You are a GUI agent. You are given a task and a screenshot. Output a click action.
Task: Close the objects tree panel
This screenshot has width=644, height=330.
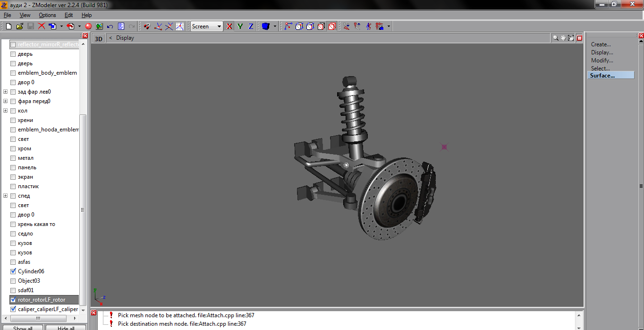[85, 35]
